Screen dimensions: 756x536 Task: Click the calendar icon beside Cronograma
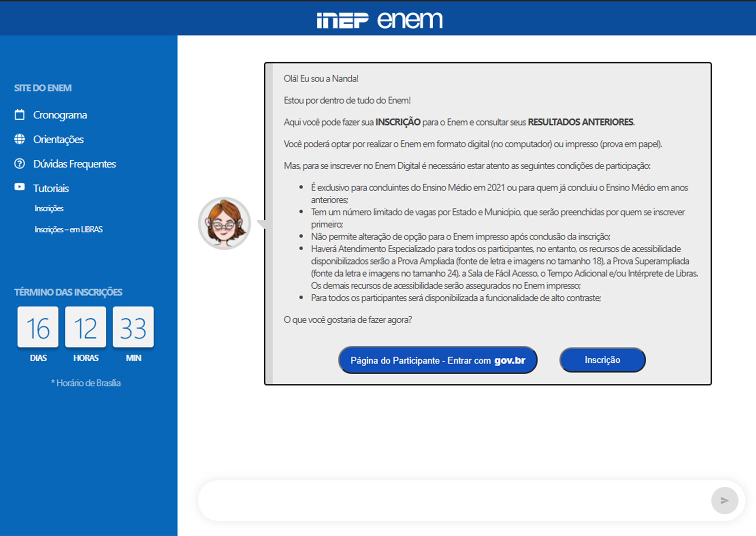[x=19, y=115]
